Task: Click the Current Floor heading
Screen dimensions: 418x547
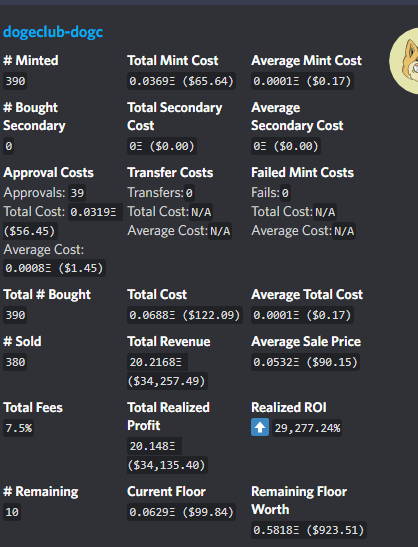Action: click(166, 492)
